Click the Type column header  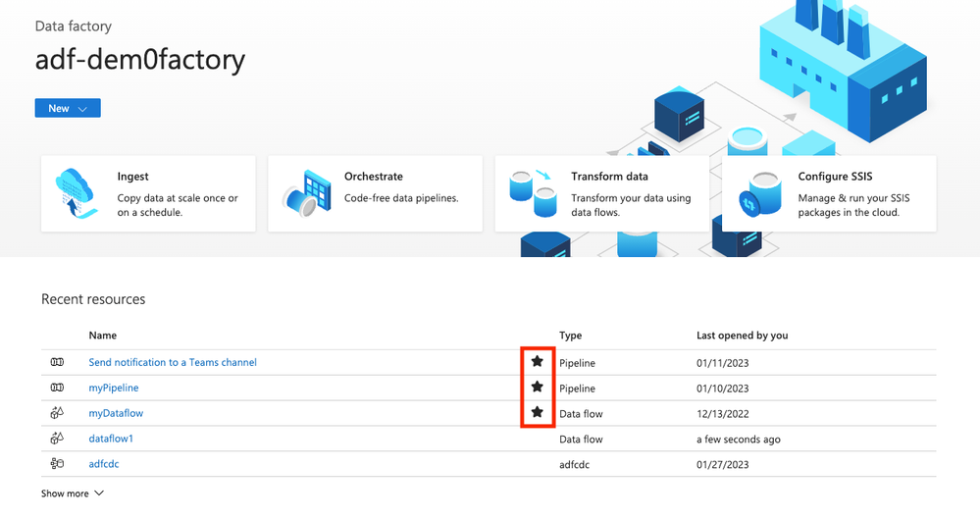(x=571, y=336)
